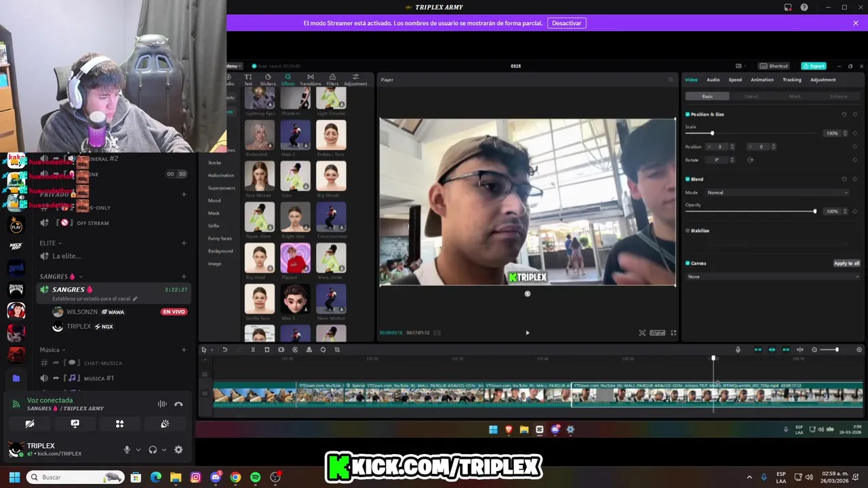Switch to the Tracking inspector tab
Viewport: 868px width, 488px height.
click(792, 80)
